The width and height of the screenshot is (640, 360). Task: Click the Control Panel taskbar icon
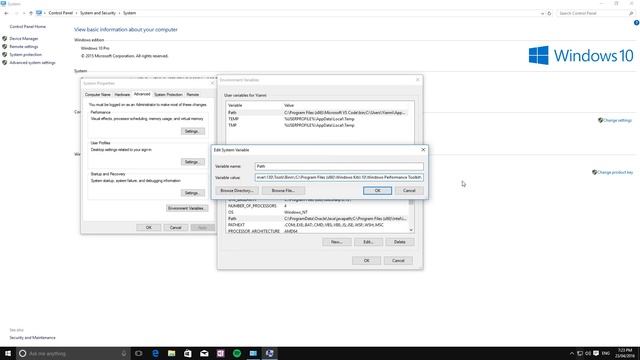coord(253,353)
